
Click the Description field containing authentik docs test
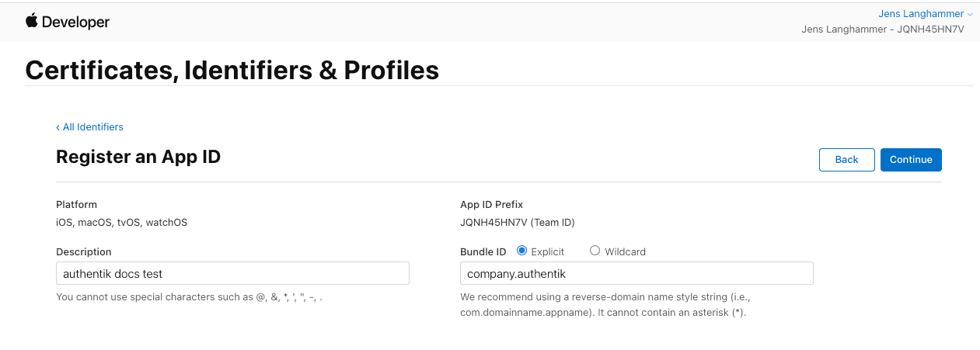(232, 273)
